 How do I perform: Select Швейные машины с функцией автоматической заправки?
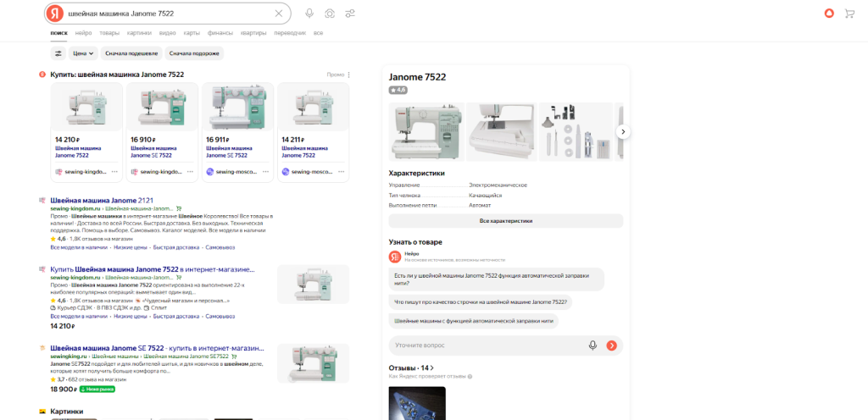pos(473,321)
